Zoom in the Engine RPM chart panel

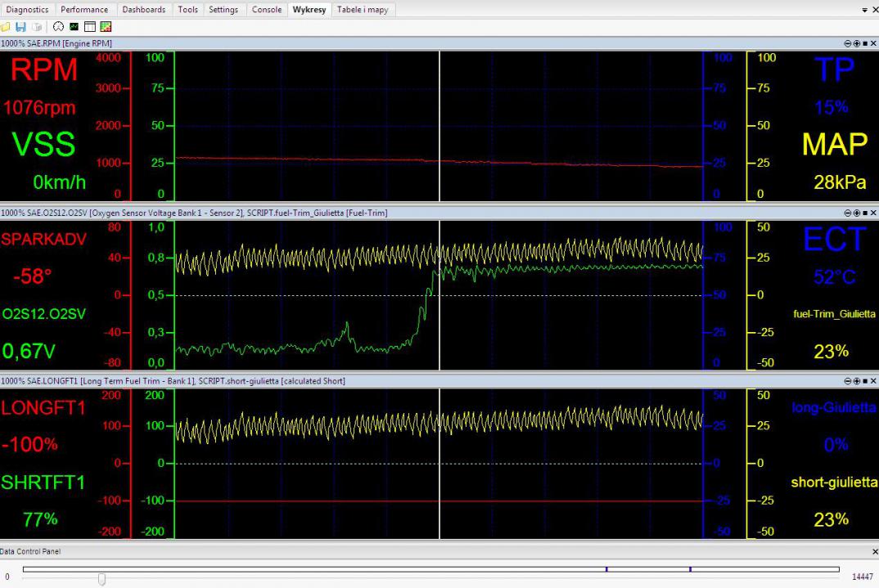point(856,43)
